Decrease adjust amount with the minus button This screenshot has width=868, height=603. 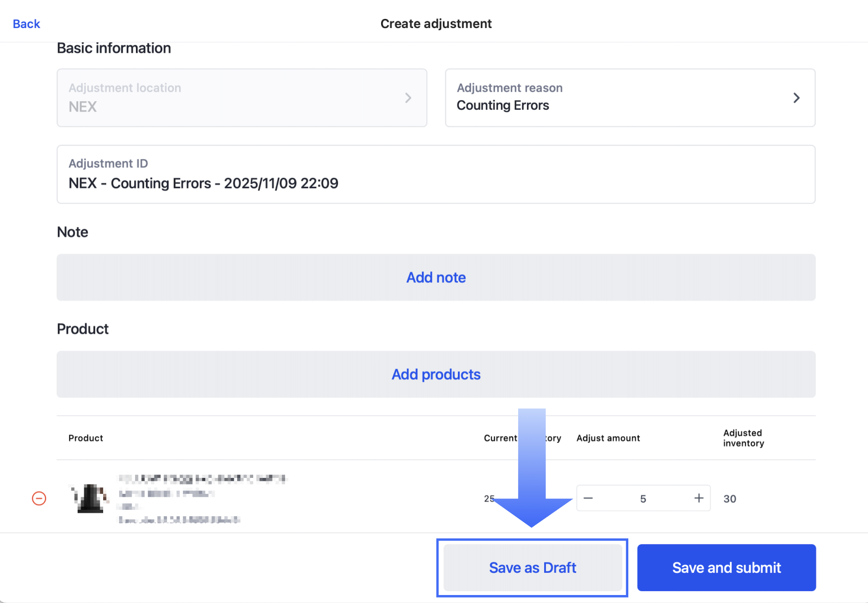[x=588, y=498]
